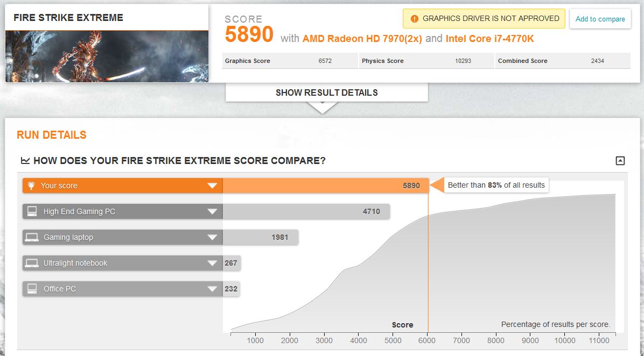Click the 6000 axis label
This screenshot has width=644, height=356.
(427, 341)
